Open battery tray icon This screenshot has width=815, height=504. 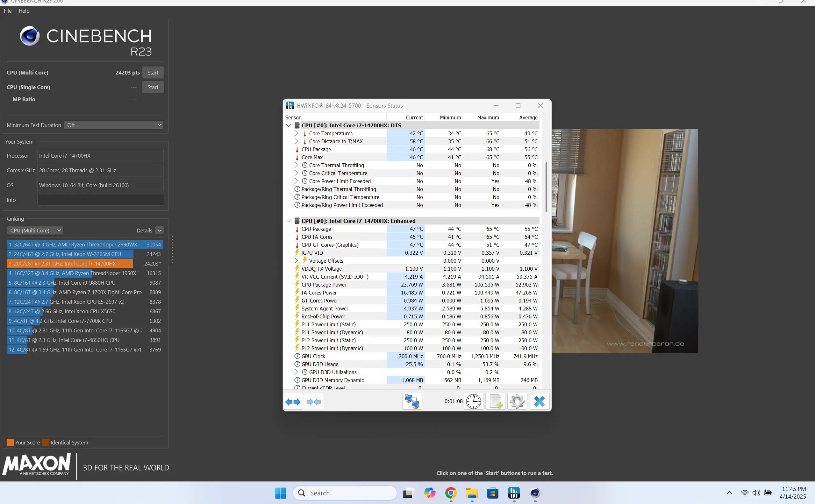pyautogui.click(x=768, y=493)
